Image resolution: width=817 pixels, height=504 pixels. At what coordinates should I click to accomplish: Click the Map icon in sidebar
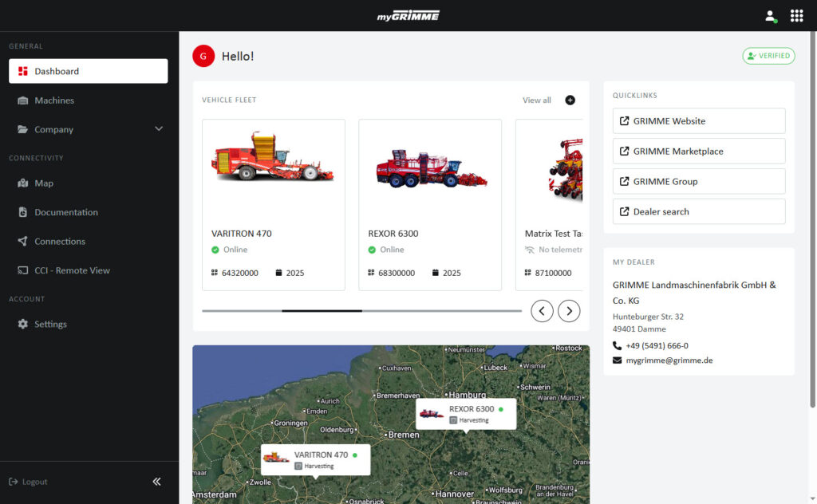22,183
